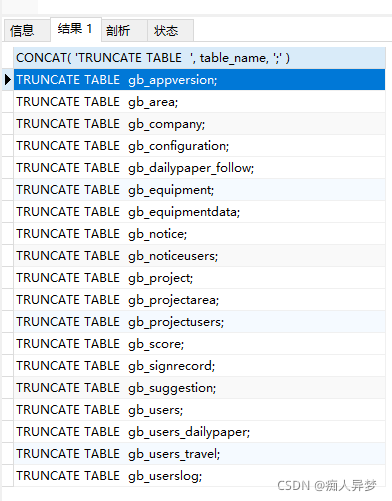The image size is (392, 501).
Task: Select row TRUNCATE TABLE gb_company;
Action: pos(199,124)
